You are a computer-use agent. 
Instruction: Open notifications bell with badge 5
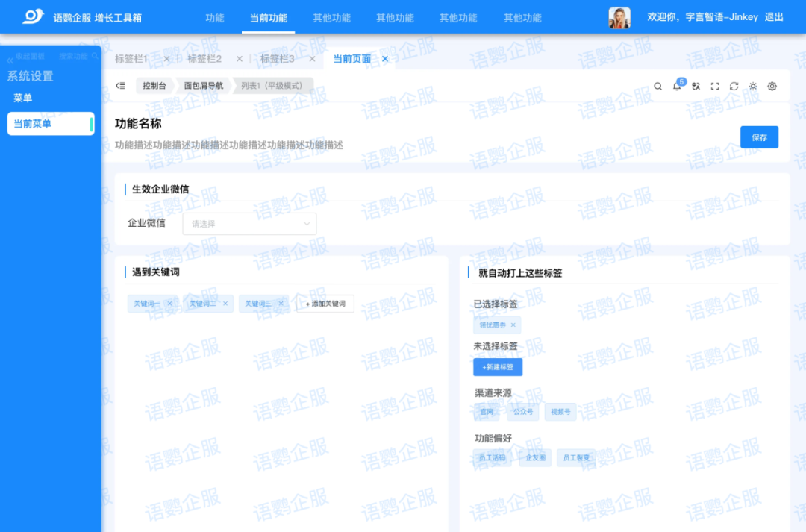coord(677,86)
